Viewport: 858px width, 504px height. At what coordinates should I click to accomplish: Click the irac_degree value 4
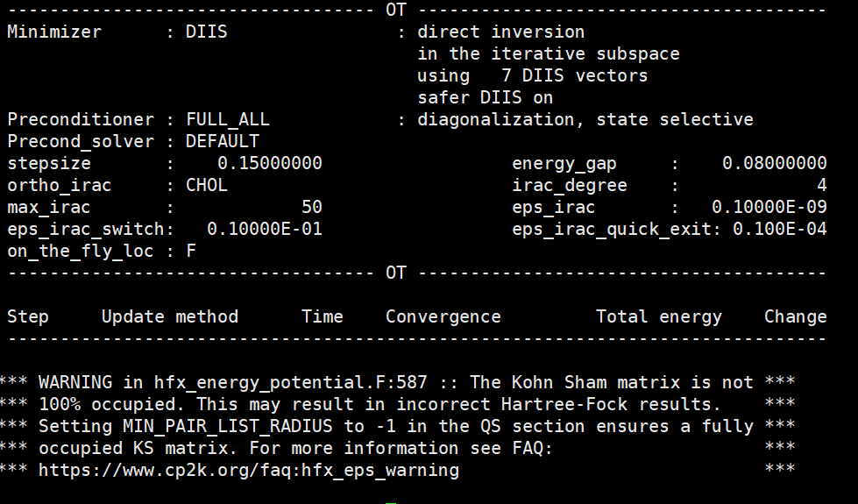821,186
